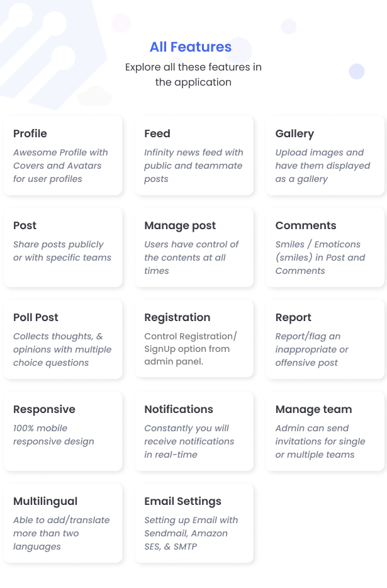Open the Gallery feature card
Image resolution: width=387 pixels, height=588 pixels.
pyautogui.click(x=325, y=155)
